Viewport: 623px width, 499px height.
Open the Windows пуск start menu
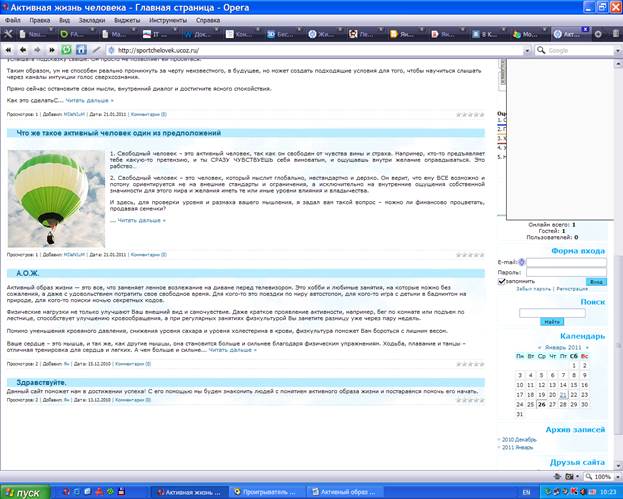pyautogui.click(x=24, y=491)
